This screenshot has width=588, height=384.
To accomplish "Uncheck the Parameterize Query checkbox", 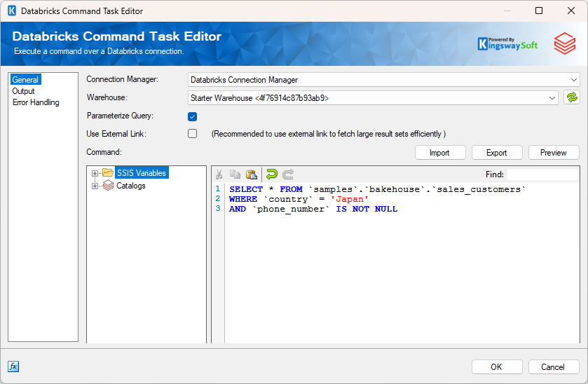I will [193, 116].
